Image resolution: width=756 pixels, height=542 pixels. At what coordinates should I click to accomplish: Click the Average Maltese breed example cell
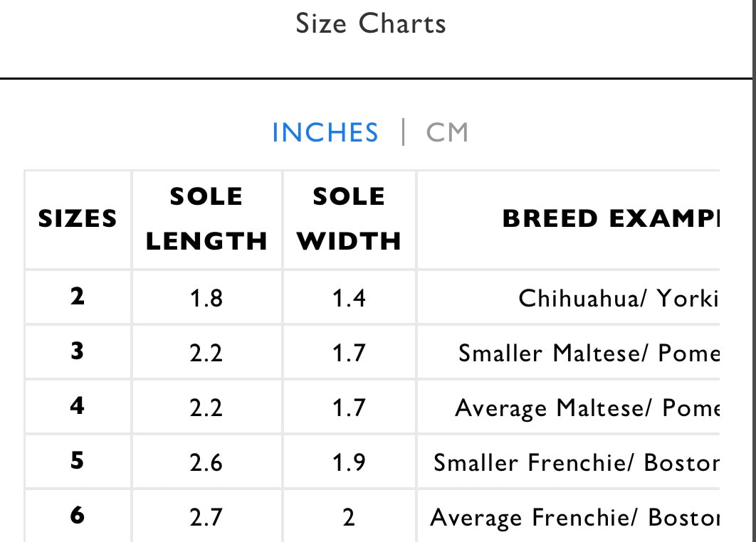587,408
